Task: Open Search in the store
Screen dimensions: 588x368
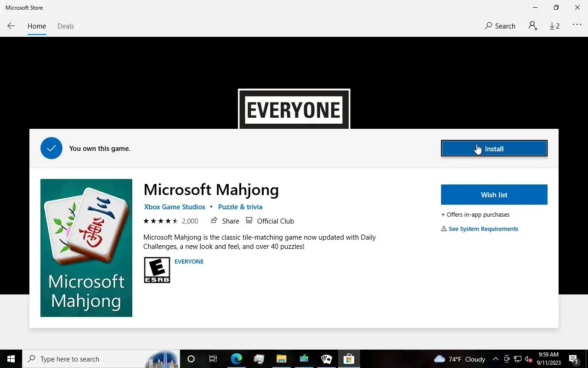Action: [500, 26]
